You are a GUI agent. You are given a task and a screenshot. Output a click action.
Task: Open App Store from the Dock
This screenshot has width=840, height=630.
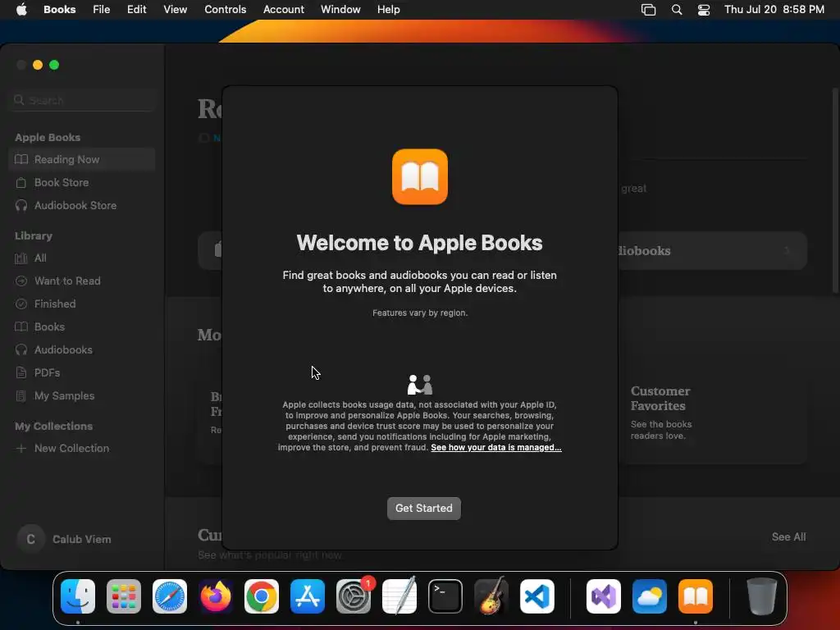pos(308,596)
